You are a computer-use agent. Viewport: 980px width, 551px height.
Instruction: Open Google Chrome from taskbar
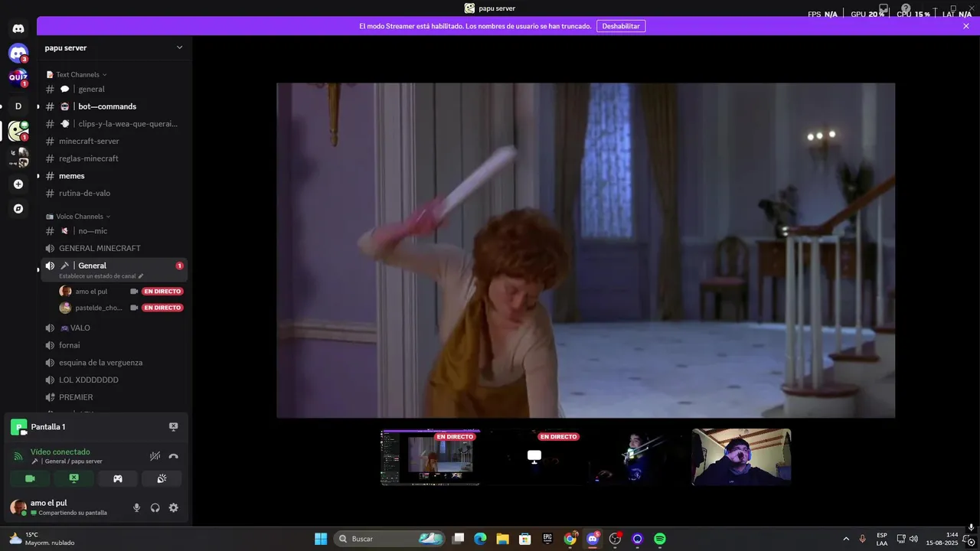point(570,539)
